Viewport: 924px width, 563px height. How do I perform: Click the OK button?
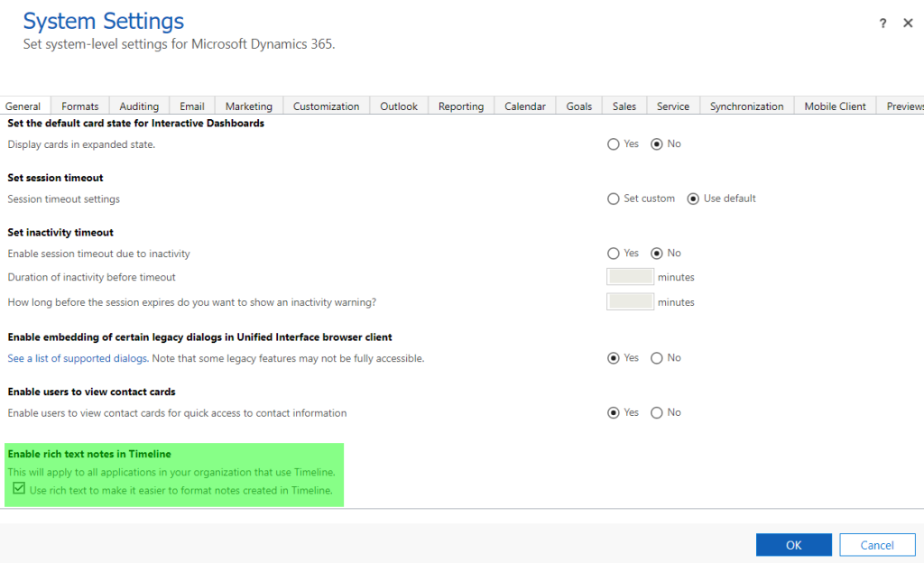793,545
